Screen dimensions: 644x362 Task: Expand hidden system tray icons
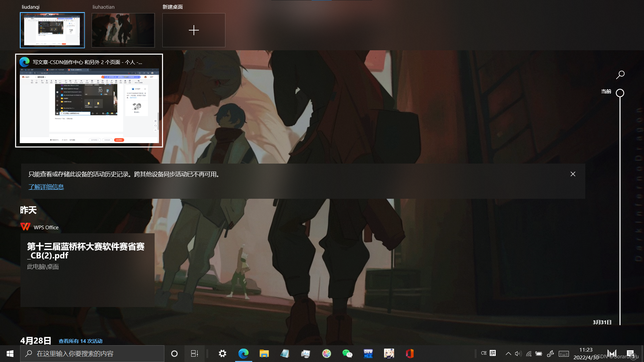point(508,354)
